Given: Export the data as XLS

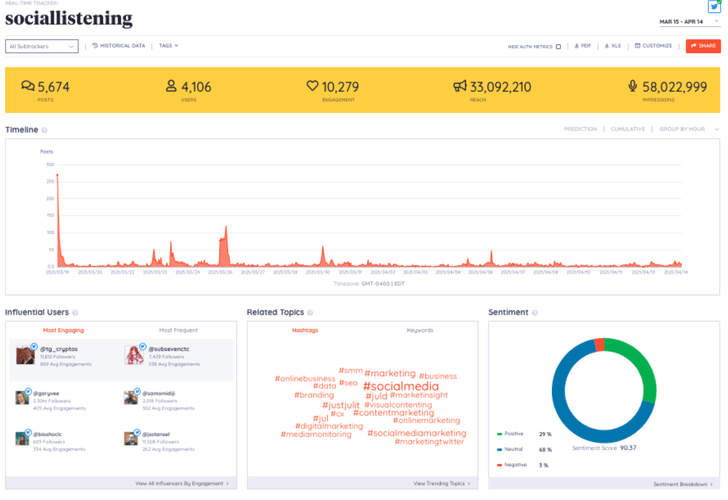Looking at the screenshot, I should coord(612,46).
